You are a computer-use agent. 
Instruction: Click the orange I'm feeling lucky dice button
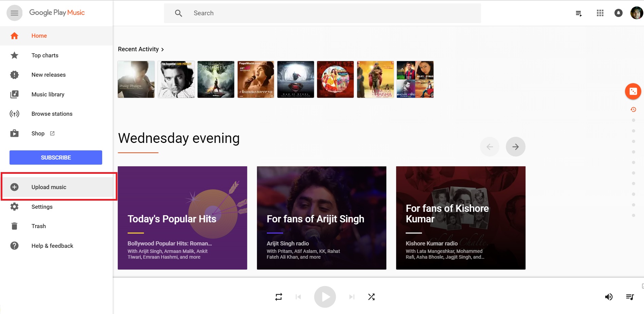[633, 91]
